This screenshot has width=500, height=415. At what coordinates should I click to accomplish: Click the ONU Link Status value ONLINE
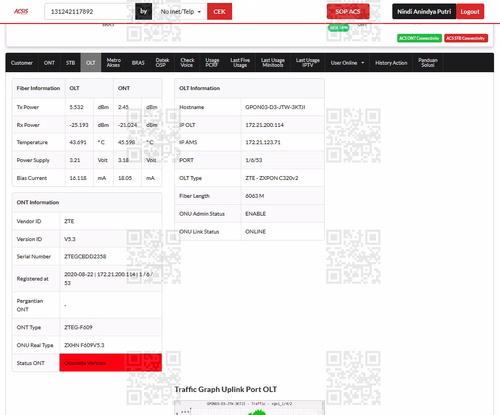tap(256, 232)
